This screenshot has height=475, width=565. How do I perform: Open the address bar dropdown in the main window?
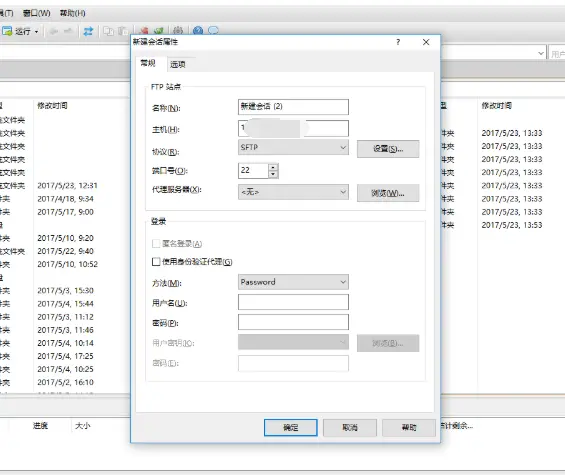tap(541, 53)
